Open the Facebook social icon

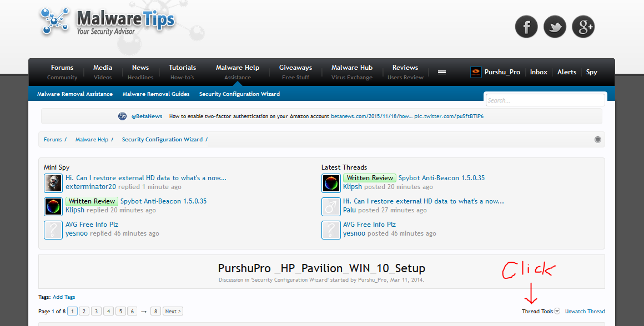click(526, 27)
